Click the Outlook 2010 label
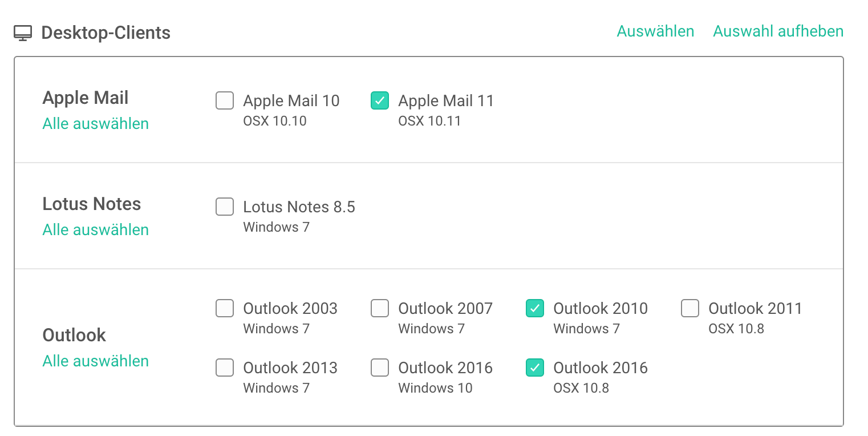The image size is (868, 436). point(601,309)
